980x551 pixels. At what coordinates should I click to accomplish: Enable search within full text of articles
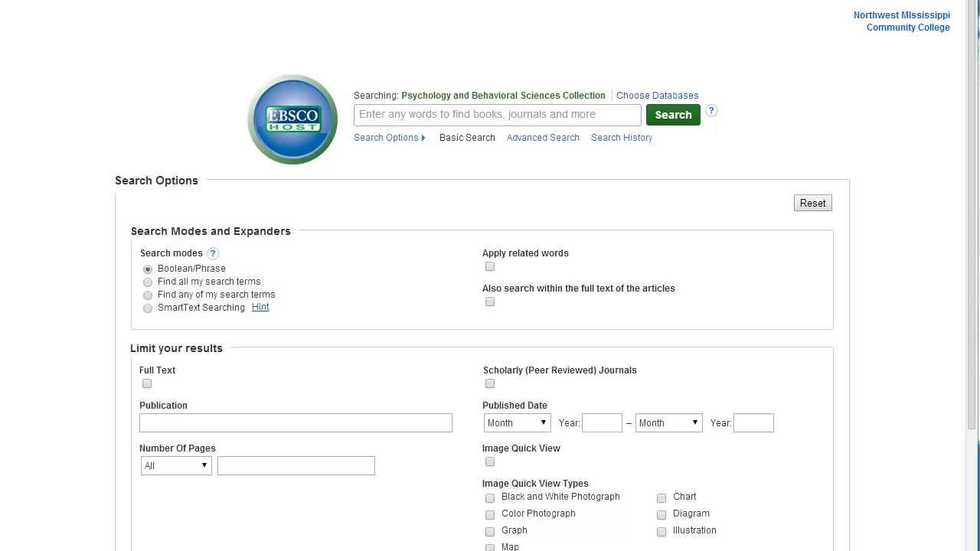pyautogui.click(x=490, y=302)
